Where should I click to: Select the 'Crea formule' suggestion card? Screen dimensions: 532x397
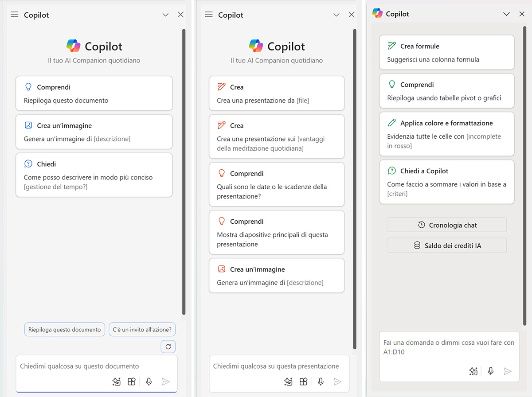click(446, 52)
